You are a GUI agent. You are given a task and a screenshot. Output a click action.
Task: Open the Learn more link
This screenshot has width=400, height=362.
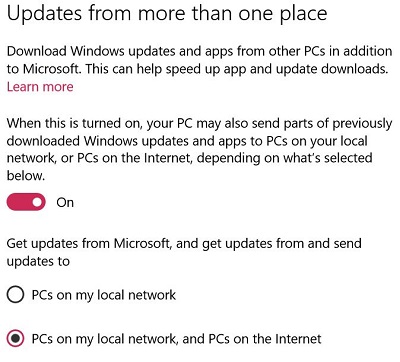point(40,87)
